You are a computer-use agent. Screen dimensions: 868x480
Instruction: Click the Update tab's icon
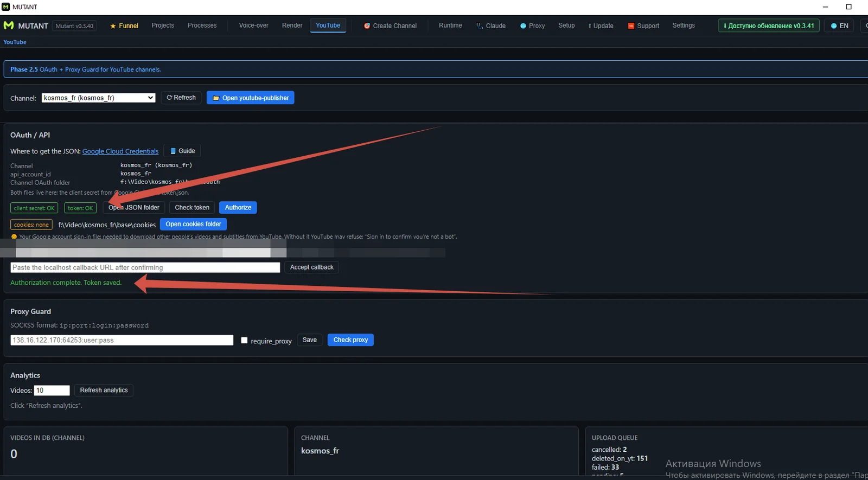coord(590,26)
